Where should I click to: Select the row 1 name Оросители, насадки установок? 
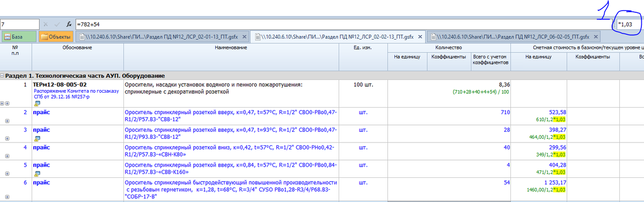click(214, 88)
